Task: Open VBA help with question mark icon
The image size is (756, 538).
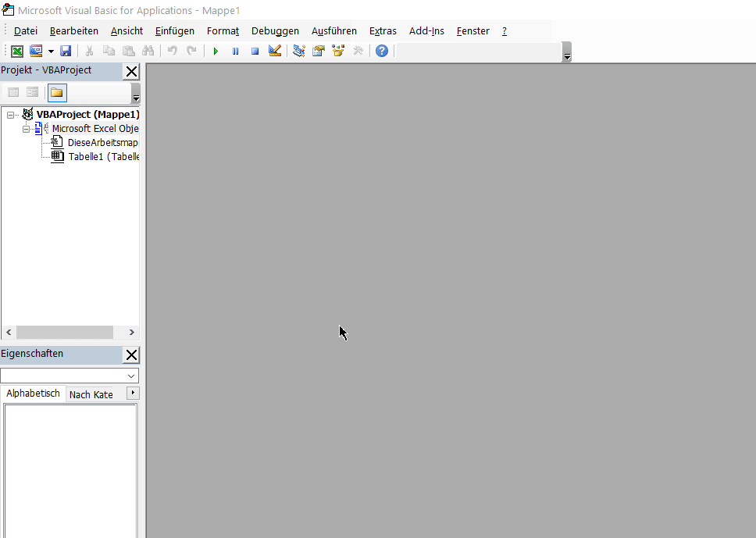Action: pos(381,51)
